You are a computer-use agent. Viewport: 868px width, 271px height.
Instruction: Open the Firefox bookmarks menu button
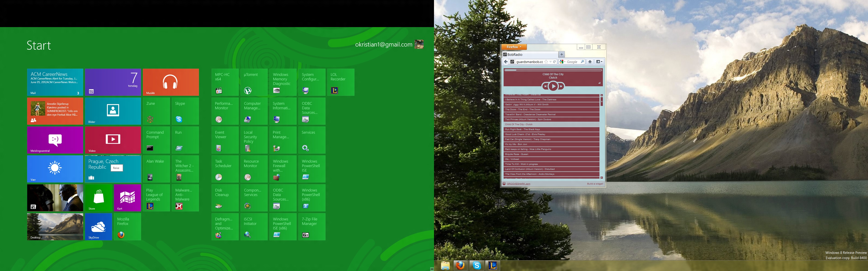point(599,62)
